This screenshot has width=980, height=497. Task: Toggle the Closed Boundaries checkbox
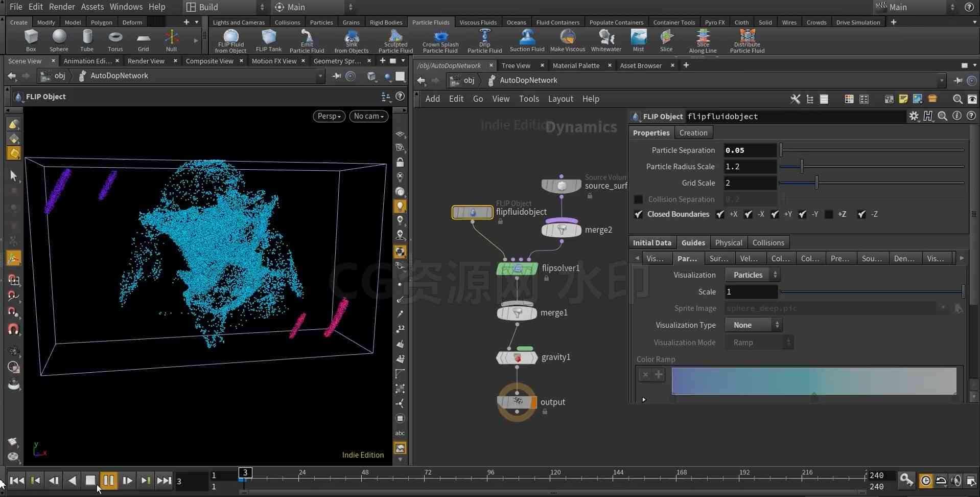pos(638,214)
